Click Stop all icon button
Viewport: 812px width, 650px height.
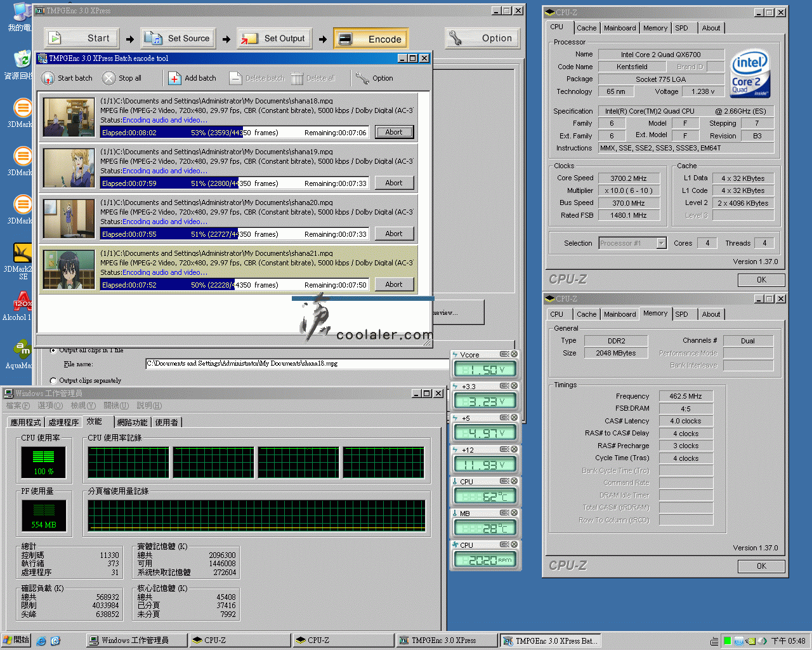click(109, 78)
